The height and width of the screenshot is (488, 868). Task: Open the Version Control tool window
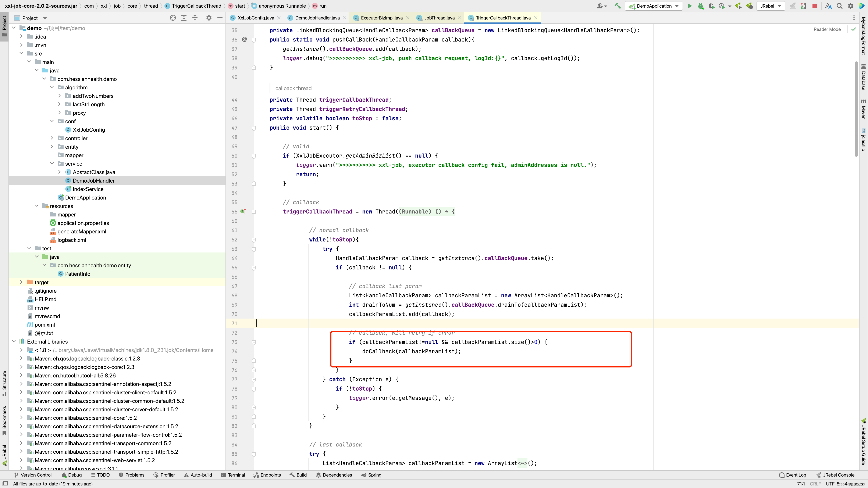tap(33, 475)
